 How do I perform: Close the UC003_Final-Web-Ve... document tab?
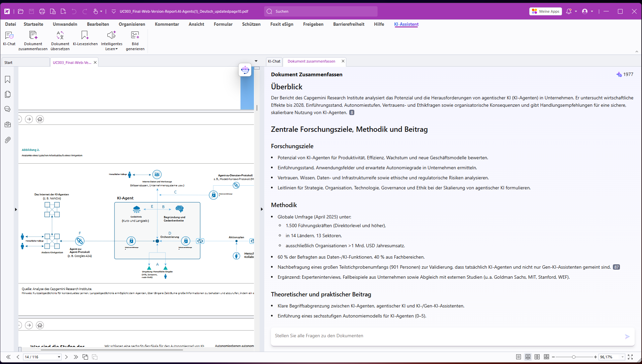tap(95, 63)
